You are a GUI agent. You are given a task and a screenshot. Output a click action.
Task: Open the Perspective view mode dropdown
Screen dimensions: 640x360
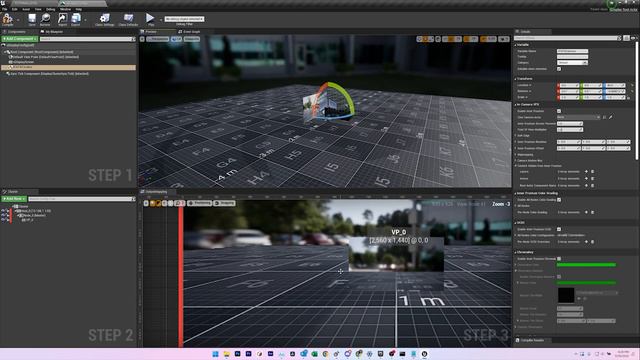click(158, 39)
